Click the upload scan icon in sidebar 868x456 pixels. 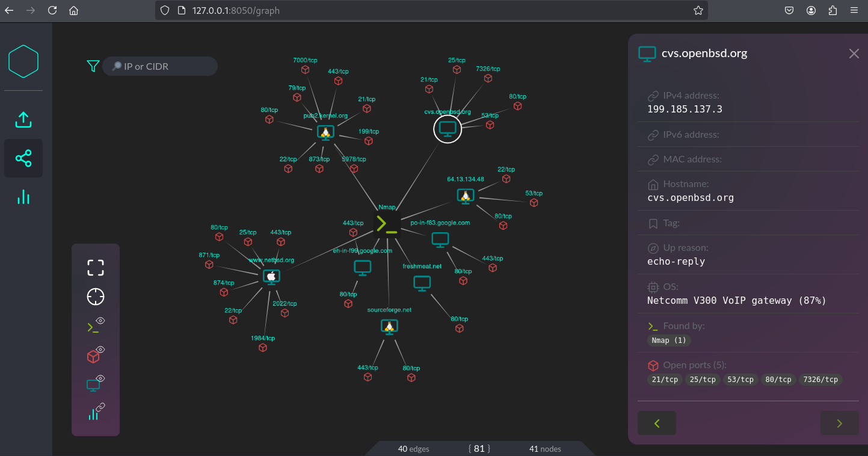click(x=23, y=120)
